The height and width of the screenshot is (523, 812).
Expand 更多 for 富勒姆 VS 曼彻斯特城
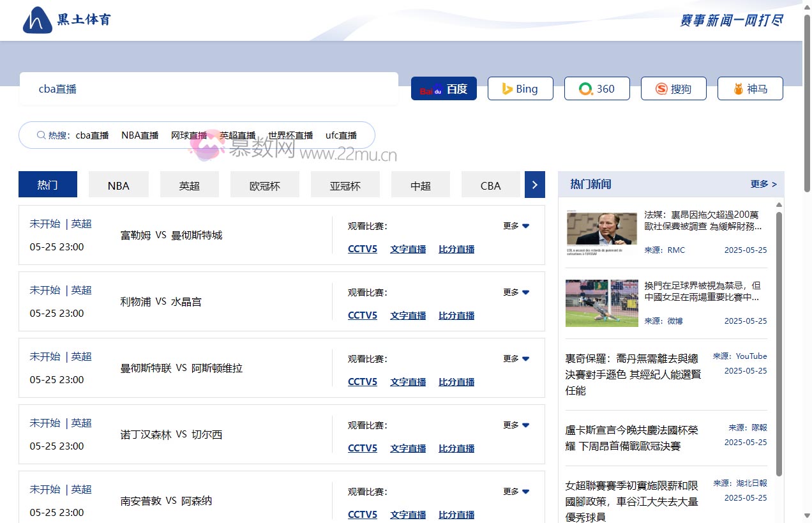(516, 226)
